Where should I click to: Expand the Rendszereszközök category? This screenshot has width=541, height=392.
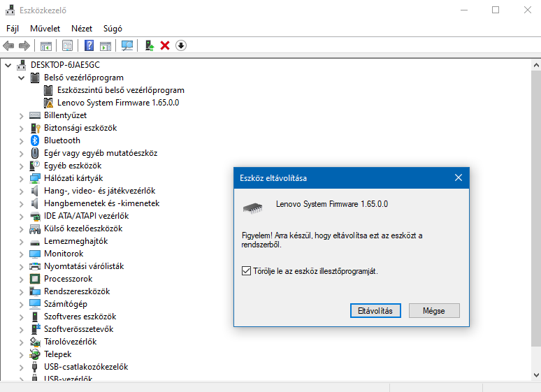point(22,292)
